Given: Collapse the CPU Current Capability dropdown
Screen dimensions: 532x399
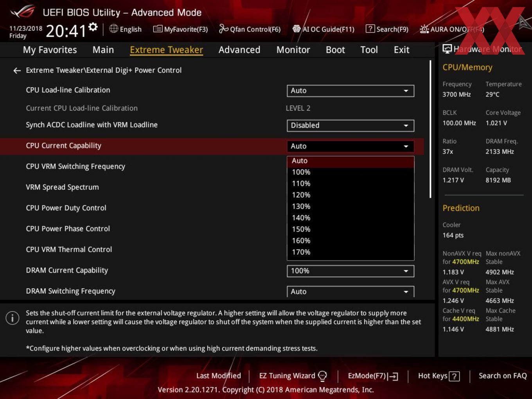Looking at the screenshot, I should point(350,146).
